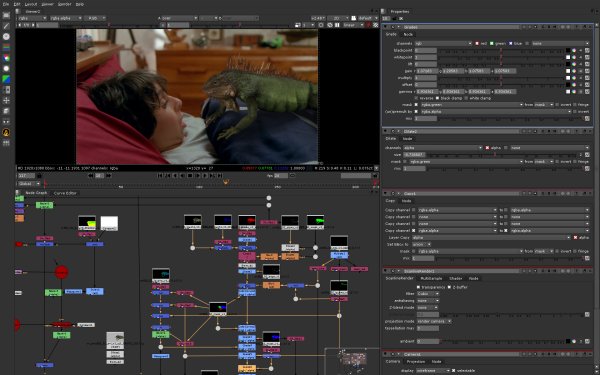Toggle the red channel checkbox in Grade
This screenshot has height=375, width=600.
pos(477,44)
